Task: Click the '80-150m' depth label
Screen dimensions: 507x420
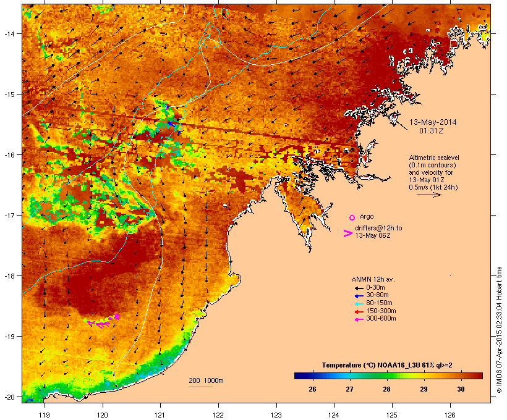Action: (379, 303)
